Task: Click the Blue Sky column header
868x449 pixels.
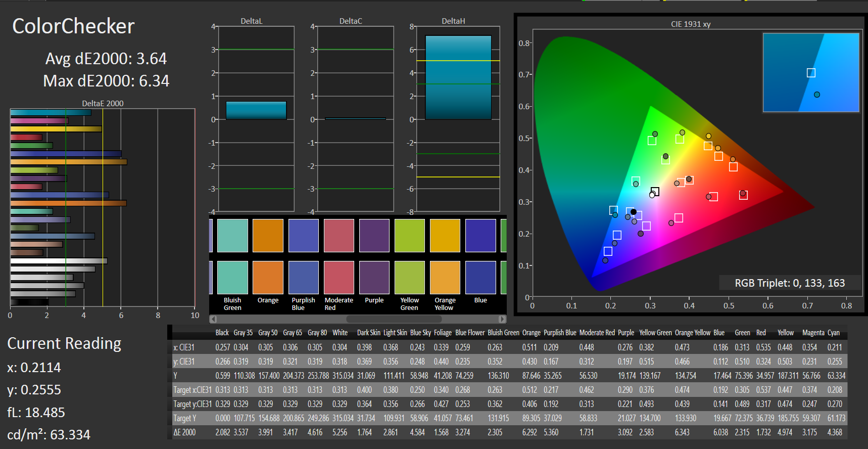Action: (420, 333)
